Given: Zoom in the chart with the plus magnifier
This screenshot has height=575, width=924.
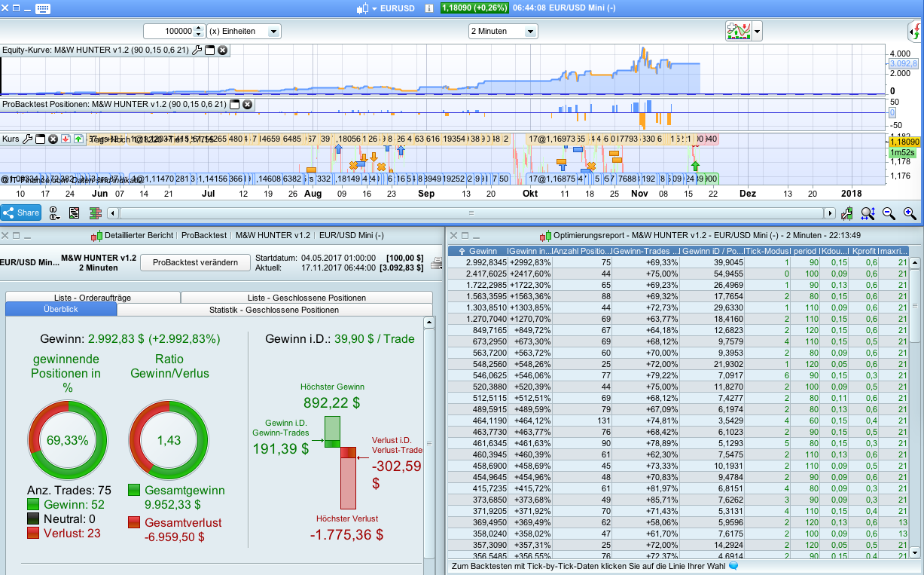Looking at the screenshot, I should point(910,213).
